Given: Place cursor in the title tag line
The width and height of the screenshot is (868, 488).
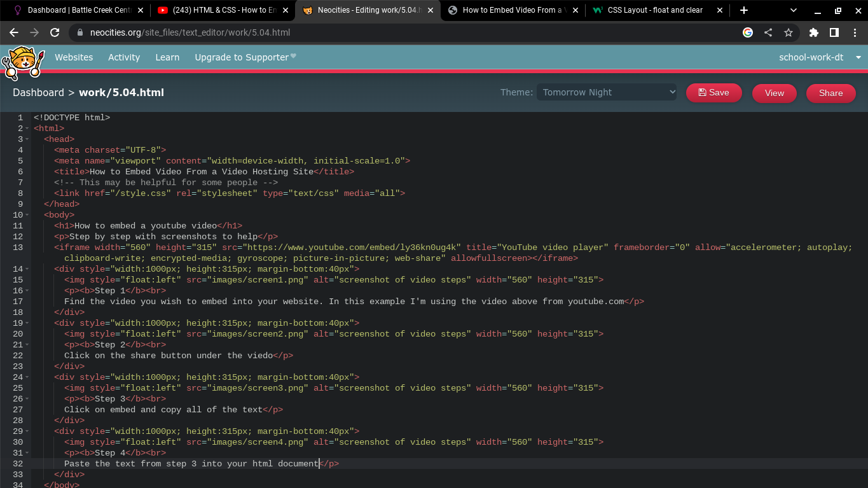Looking at the screenshot, I should 204,172.
